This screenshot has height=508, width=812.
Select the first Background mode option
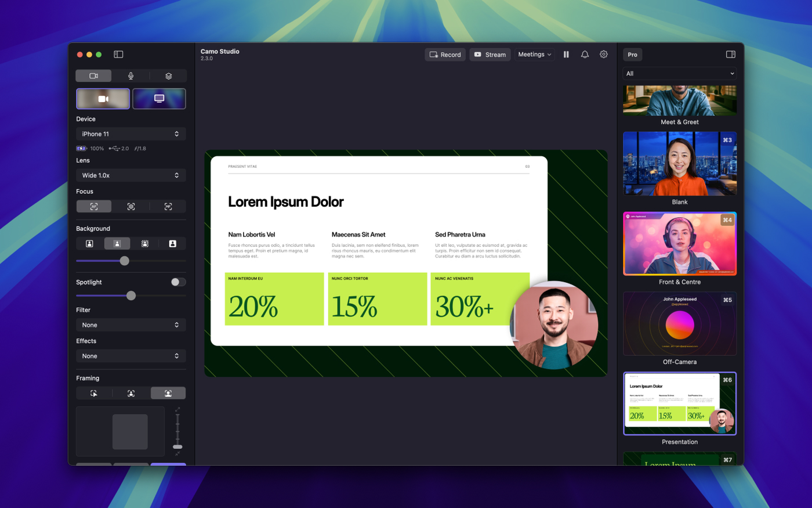[90, 244]
